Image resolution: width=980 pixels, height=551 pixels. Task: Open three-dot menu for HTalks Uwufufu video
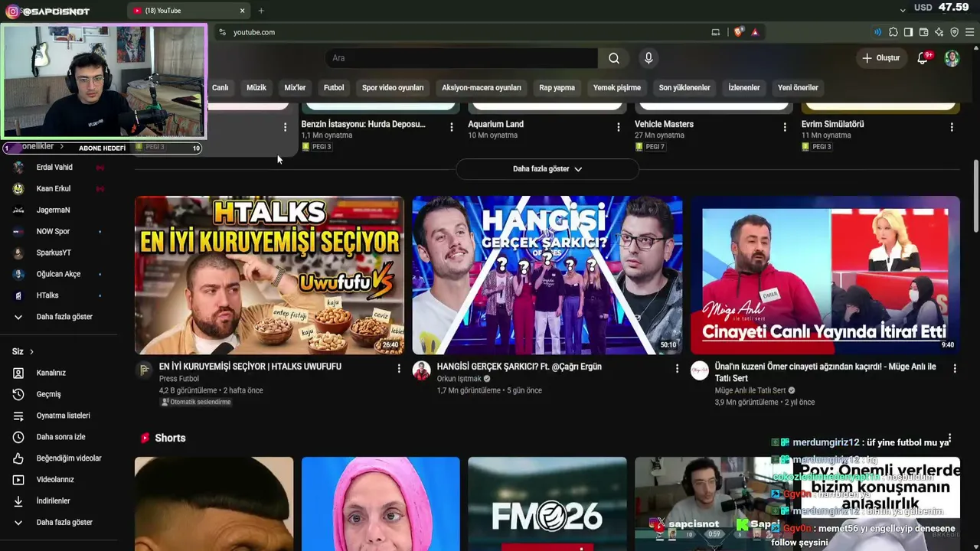pos(399,369)
